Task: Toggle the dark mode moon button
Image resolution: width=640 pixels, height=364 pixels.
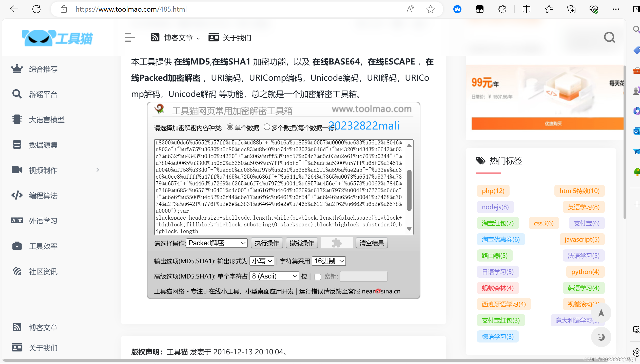Action: (x=601, y=337)
